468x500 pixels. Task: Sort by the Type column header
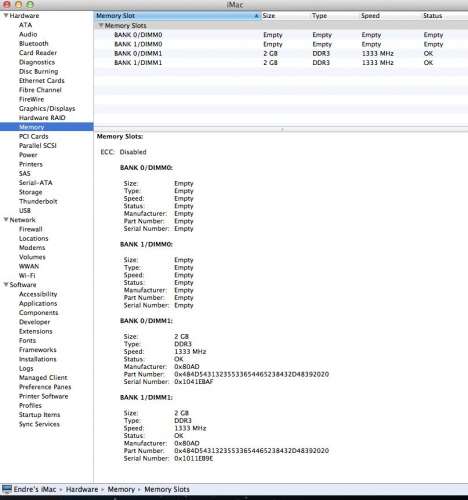click(x=335, y=16)
